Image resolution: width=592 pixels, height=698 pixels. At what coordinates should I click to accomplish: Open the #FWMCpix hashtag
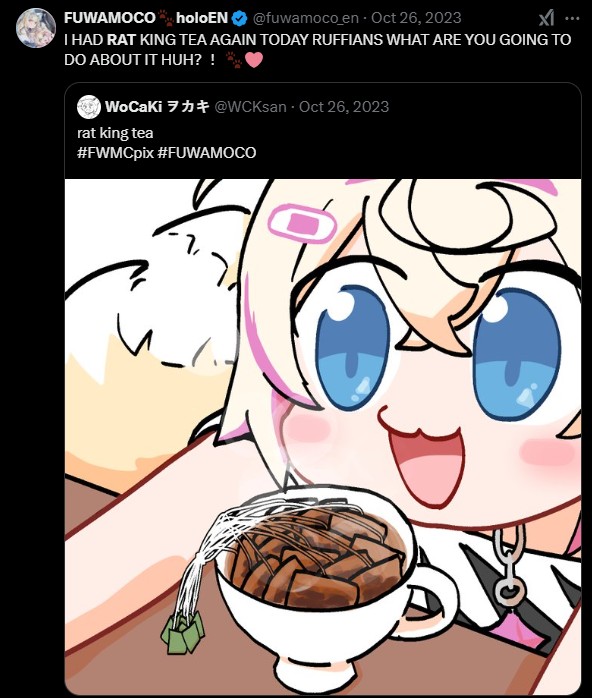[115, 153]
